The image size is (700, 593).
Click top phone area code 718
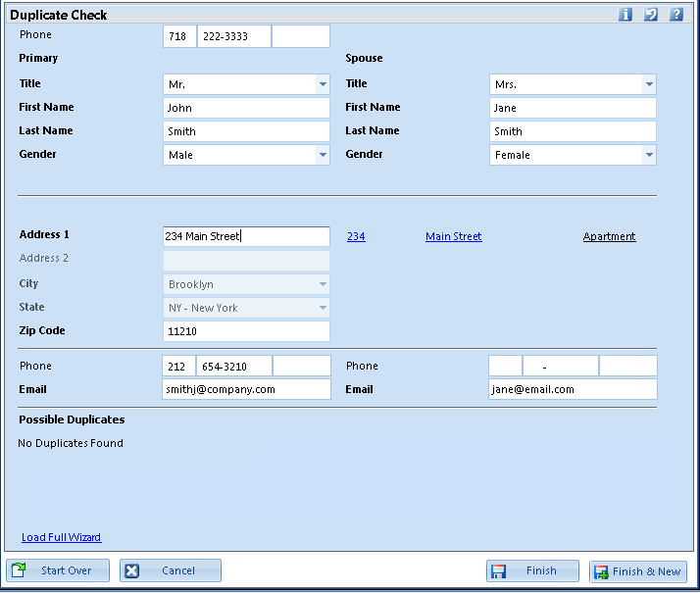coord(179,36)
